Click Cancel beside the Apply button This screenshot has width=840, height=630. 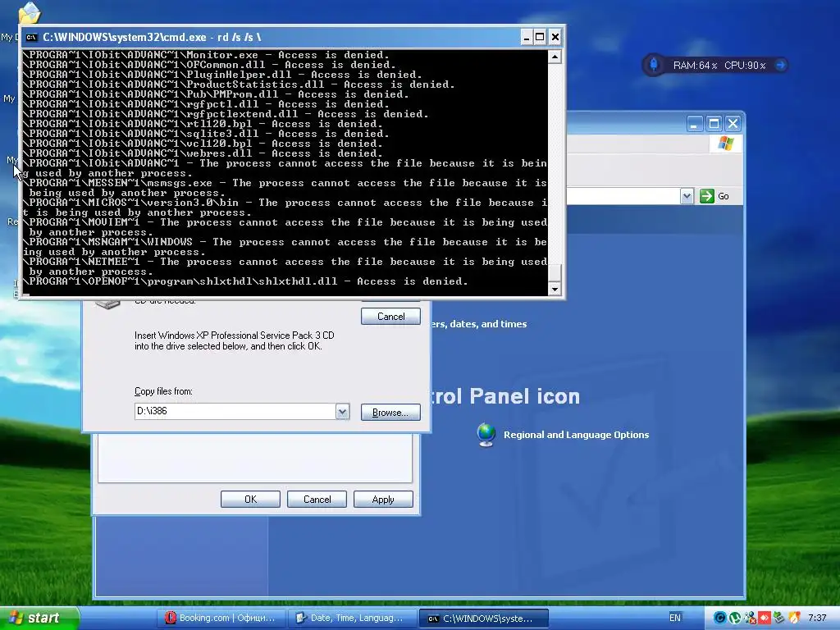[x=317, y=500]
